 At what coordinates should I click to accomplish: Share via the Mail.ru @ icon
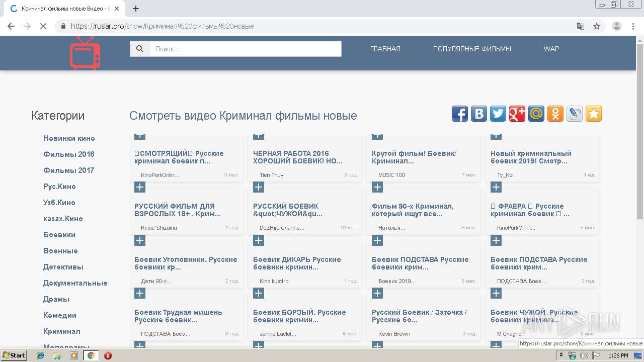click(x=536, y=114)
